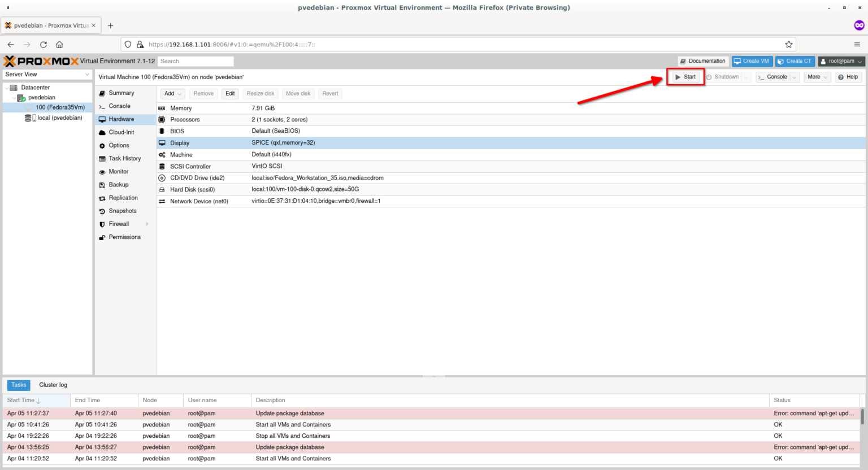Click Create VM in the top bar

[752, 60]
